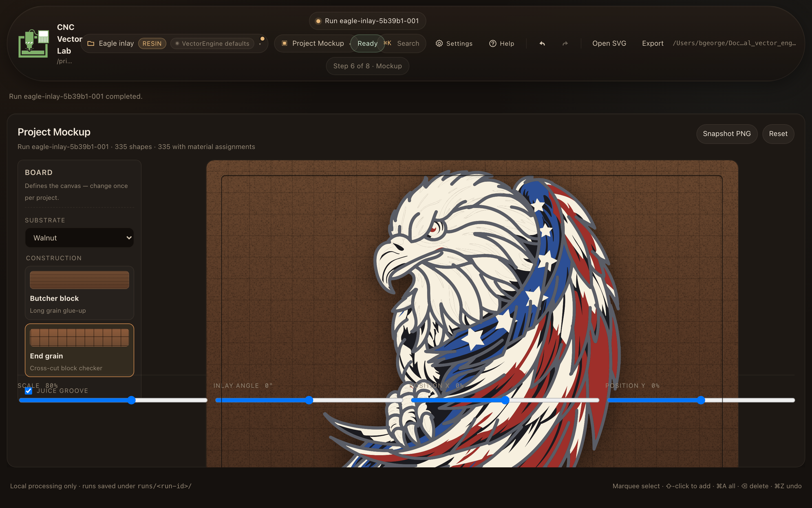
Task: Click the 'Local processing only' footer text
Action: coord(101,486)
